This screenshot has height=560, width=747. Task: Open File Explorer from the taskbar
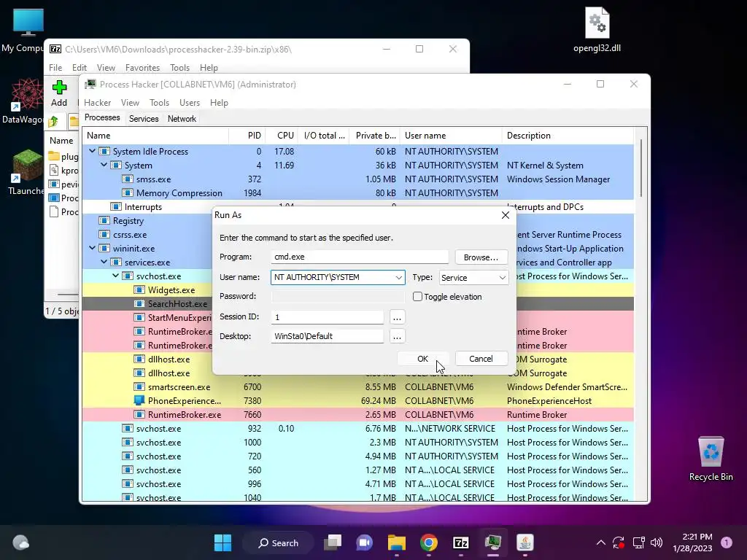pyautogui.click(x=396, y=542)
